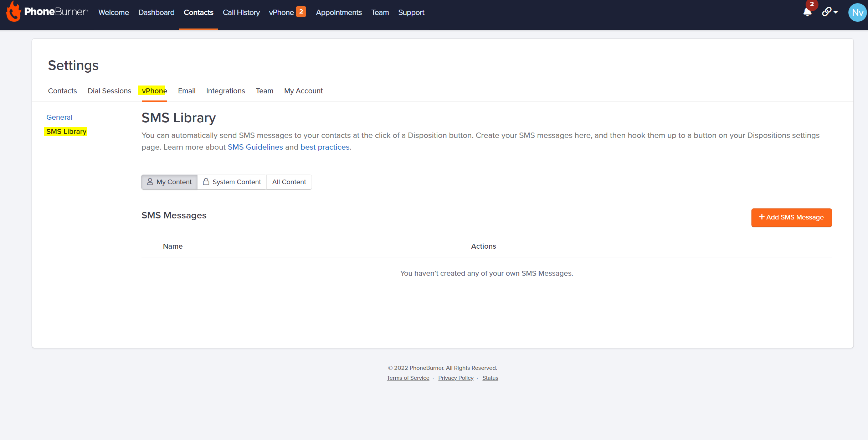Click the empty SMS messages notice text
Image resolution: width=868 pixels, height=440 pixels.
pos(487,273)
